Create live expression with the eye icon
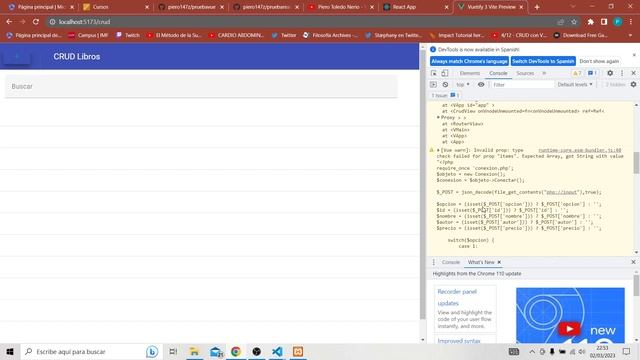Viewport: 640px width, 360px height. (x=481, y=84)
